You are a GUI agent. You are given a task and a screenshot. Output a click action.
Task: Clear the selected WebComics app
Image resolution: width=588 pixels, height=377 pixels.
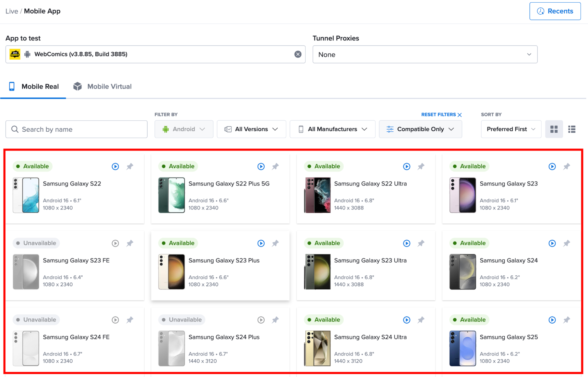[298, 54]
